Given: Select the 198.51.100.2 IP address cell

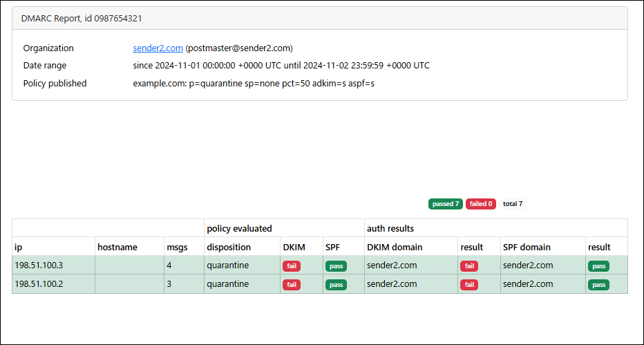Looking at the screenshot, I should [53, 284].
